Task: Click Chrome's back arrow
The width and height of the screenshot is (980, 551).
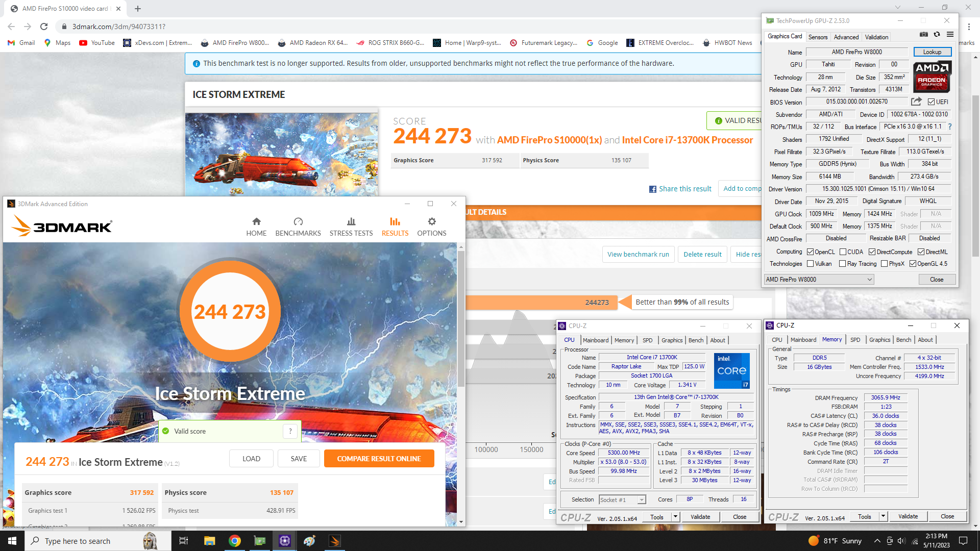Action: pos(11,27)
